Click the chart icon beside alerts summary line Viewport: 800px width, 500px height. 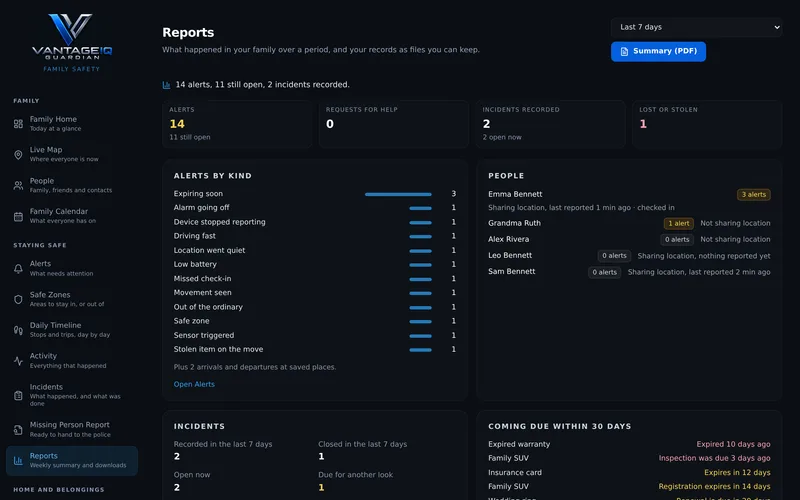(166, 85)
